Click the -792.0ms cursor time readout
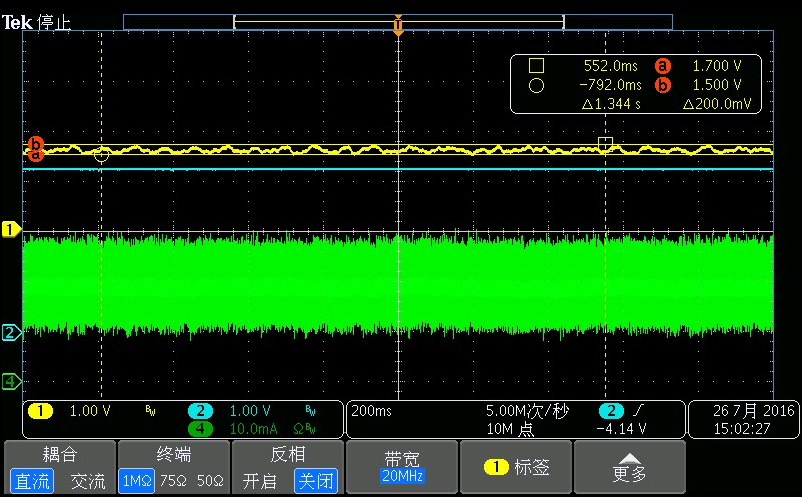 pos(610,85)
